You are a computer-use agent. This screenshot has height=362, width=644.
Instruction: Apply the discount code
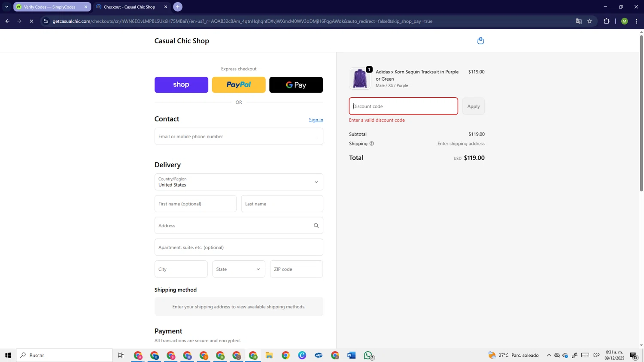point(474,106)
